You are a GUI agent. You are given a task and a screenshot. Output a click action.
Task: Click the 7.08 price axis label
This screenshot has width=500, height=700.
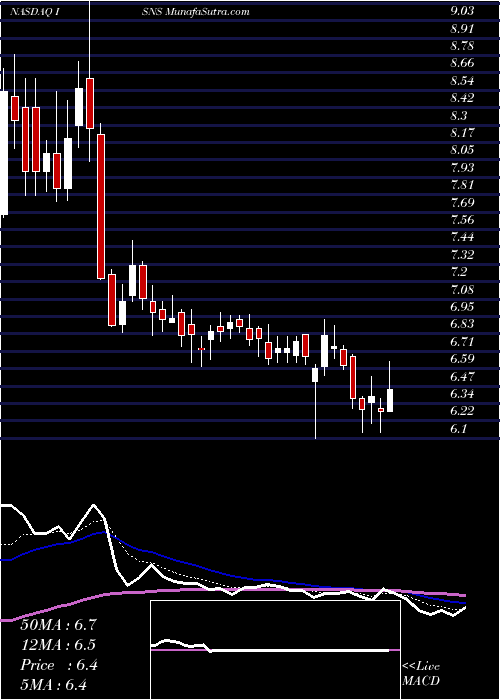coord(462,290)
